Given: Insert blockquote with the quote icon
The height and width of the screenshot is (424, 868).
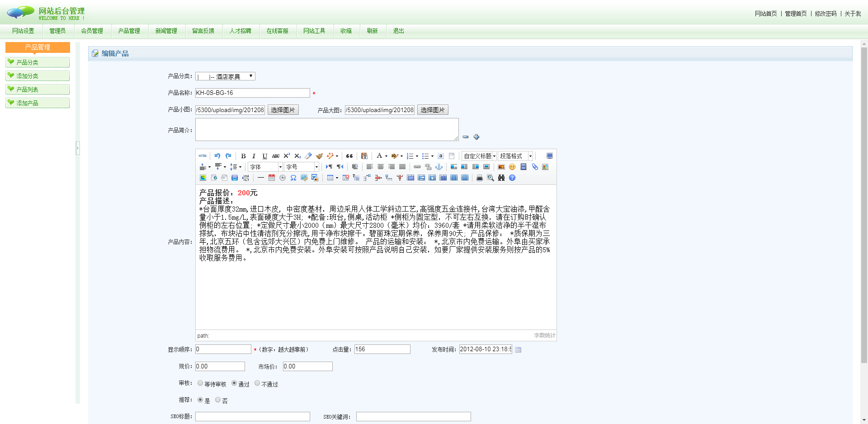Looking at the screenshot, I should [349, 156].
